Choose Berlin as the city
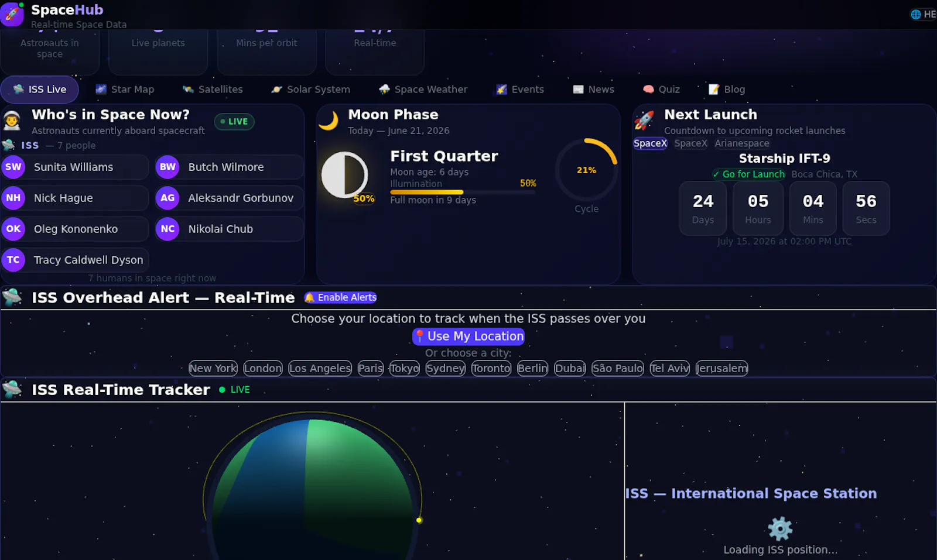Image resolution: width=937 pixels, height=560 pixels. click(x=533, y=368)
